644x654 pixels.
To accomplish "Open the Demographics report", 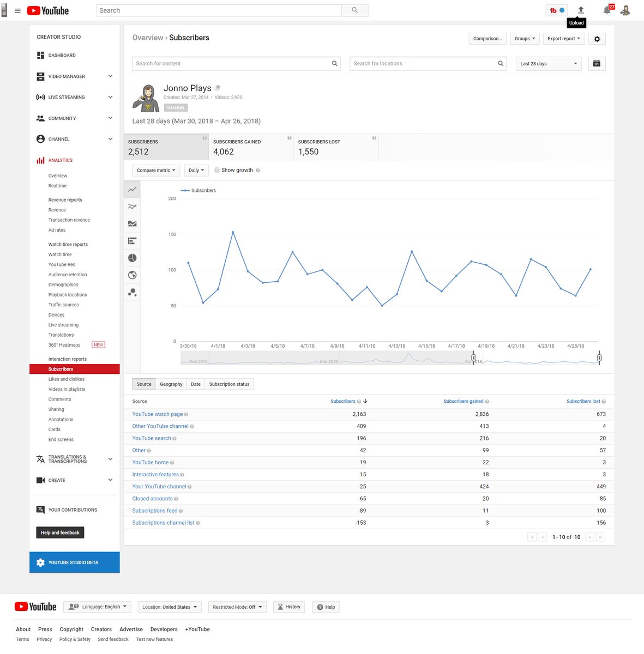I will tap(63, 284).
